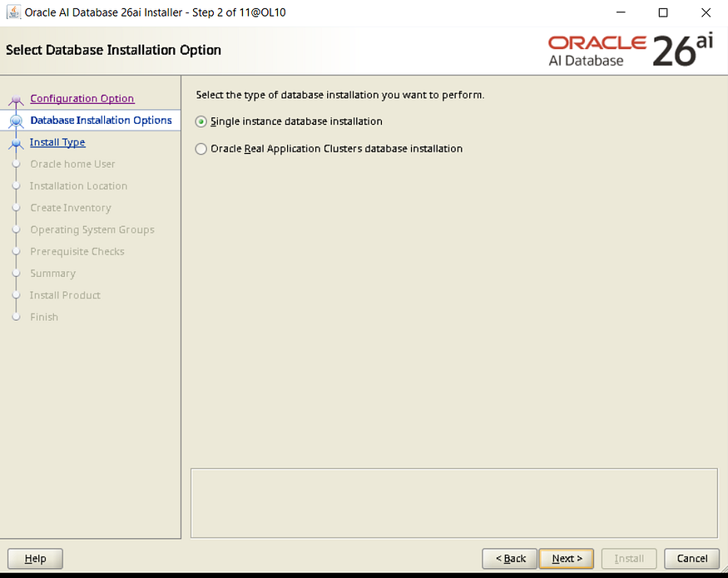Maximize the installer window
Image resolution: width=728 pixels, height=578 pixels.
[663, 12]
